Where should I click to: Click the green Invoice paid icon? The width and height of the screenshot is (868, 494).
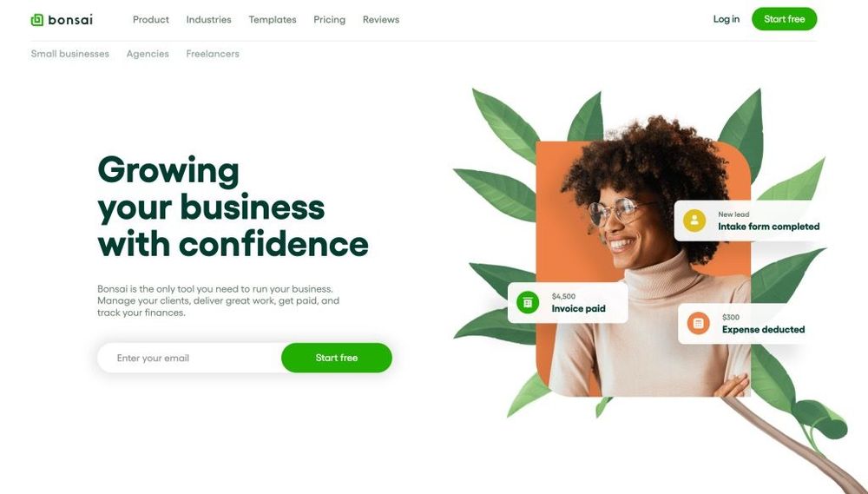528,302
